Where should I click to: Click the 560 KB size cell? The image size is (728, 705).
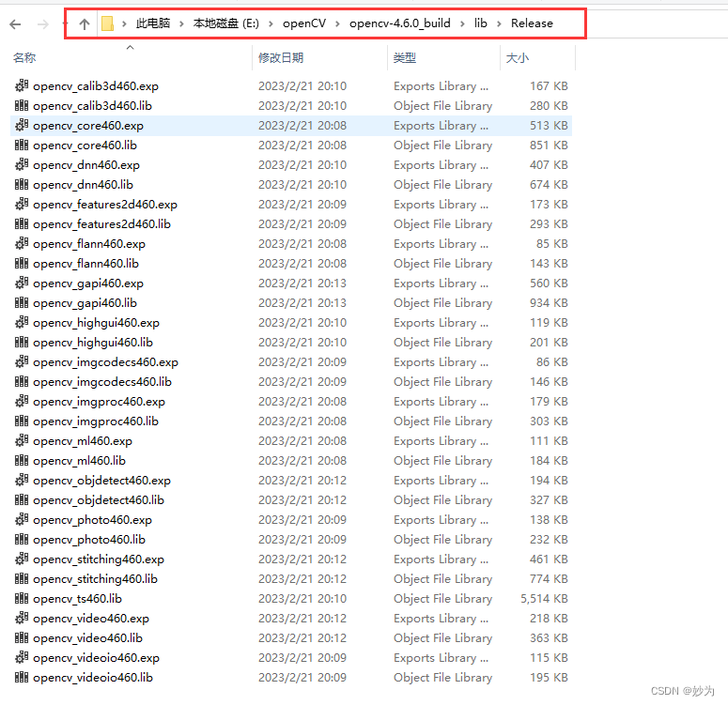click(x=549, y=284)
